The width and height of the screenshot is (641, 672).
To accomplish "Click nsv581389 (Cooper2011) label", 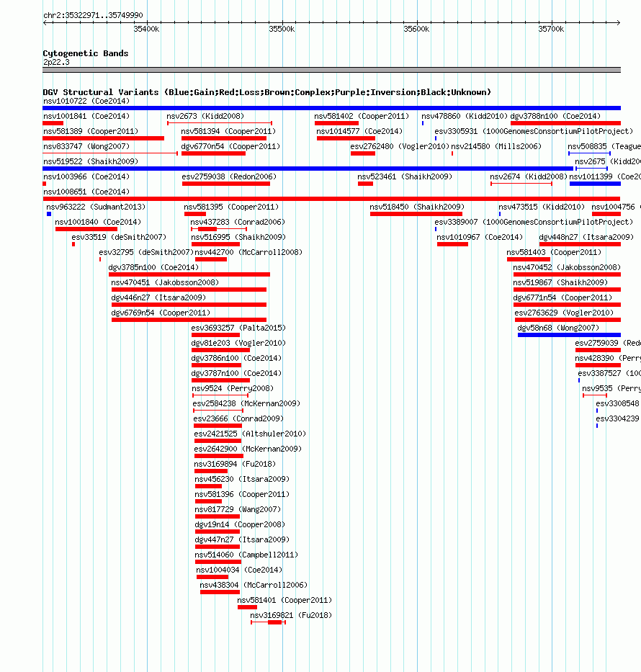I will 91,131.
